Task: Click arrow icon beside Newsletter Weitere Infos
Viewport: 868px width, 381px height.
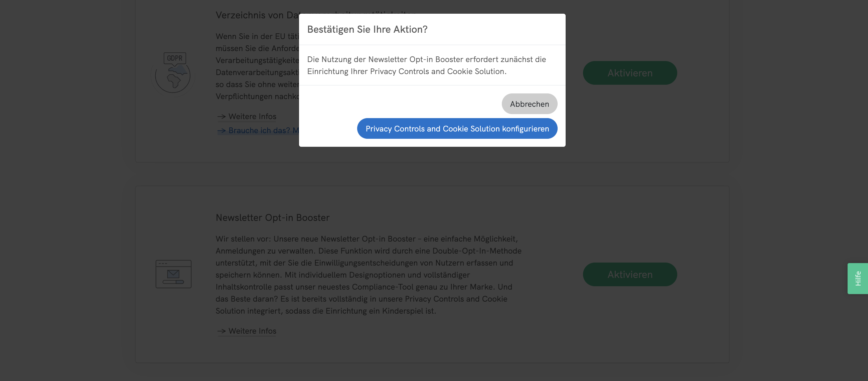Action: (222, 331)
